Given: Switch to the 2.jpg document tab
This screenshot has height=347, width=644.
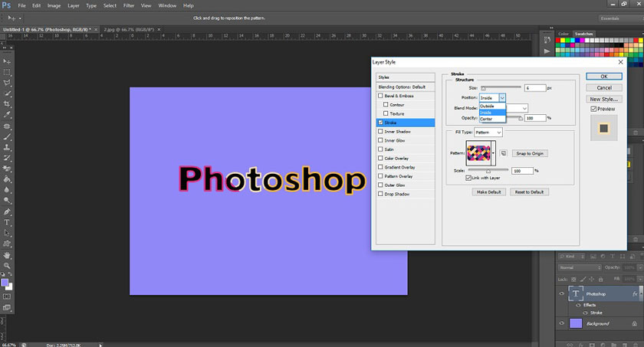Looking at the screenshot, I should [129, 30].
